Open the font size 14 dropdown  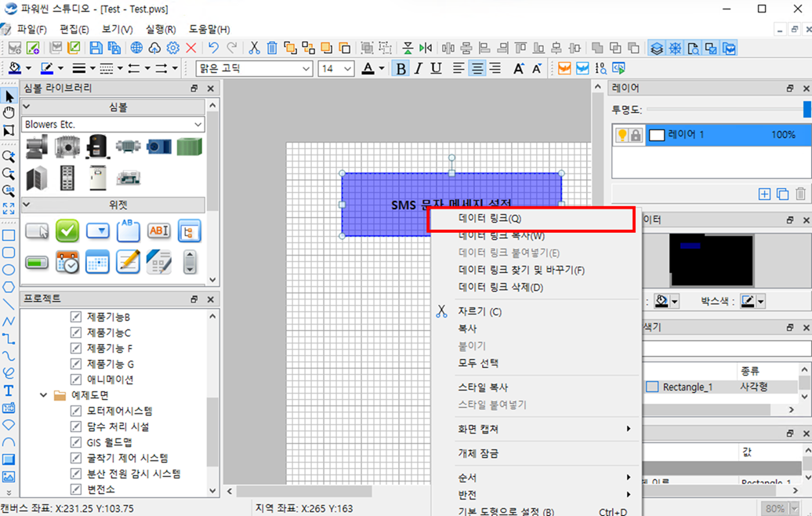pos(347,69)
